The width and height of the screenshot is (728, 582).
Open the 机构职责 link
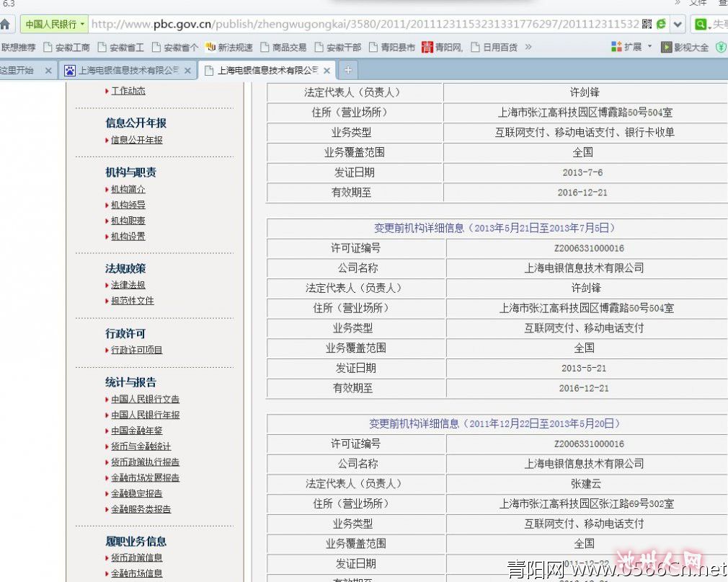tap(128, 221)
